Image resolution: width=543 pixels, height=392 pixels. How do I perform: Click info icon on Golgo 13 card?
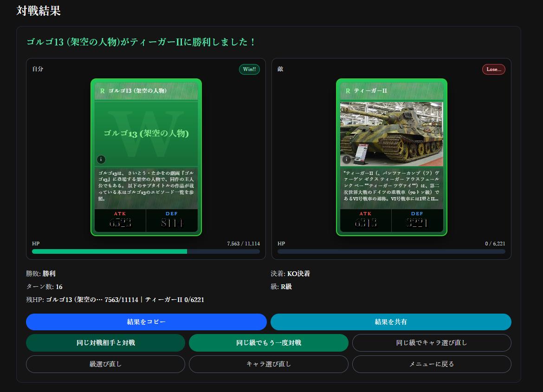click(x=101, y=160)
